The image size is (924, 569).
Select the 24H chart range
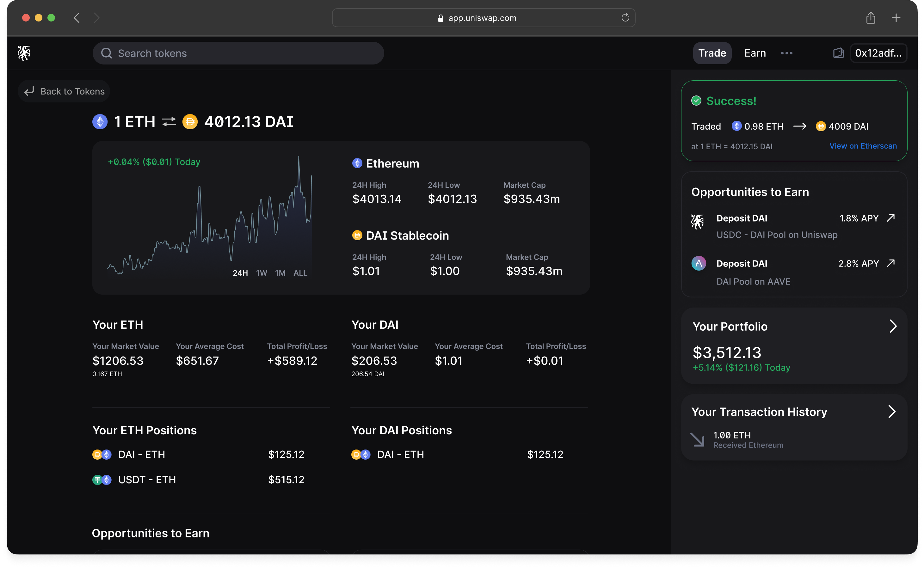[240, 273]
